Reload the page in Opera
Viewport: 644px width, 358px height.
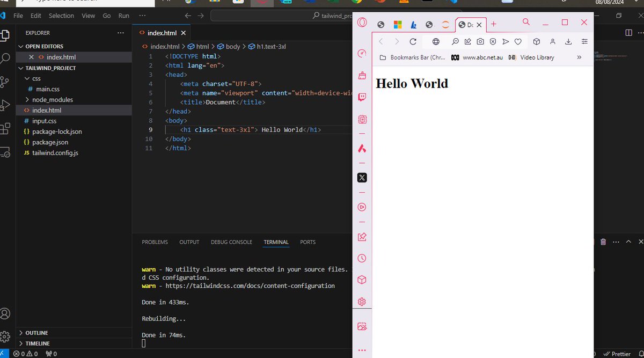(x=413, y=41)
